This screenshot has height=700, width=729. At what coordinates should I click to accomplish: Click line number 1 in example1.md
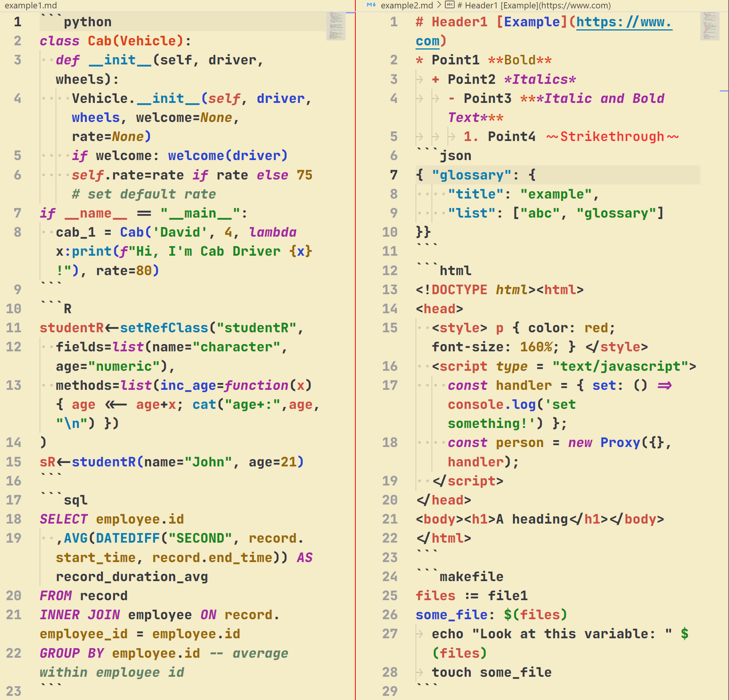pyautogui.click(x=18, y=22)
